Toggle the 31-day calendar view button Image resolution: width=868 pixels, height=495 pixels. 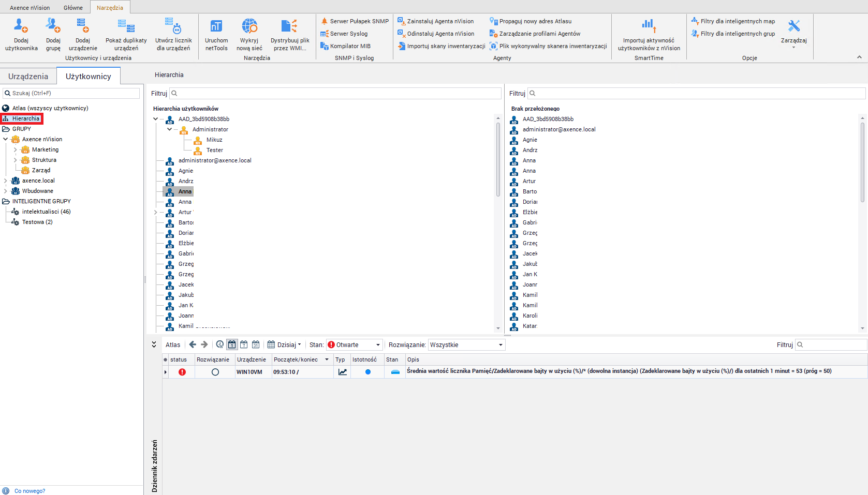click(256, 344)
